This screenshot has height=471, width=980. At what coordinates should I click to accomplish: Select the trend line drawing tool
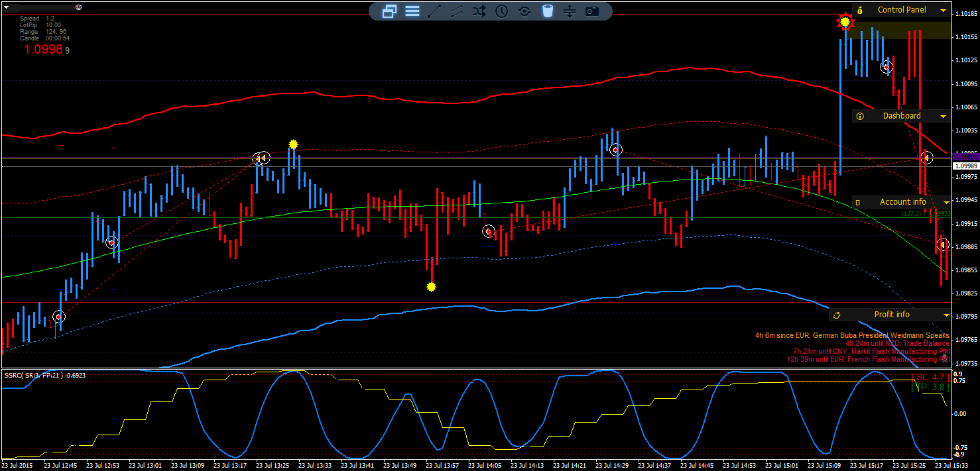434,11
